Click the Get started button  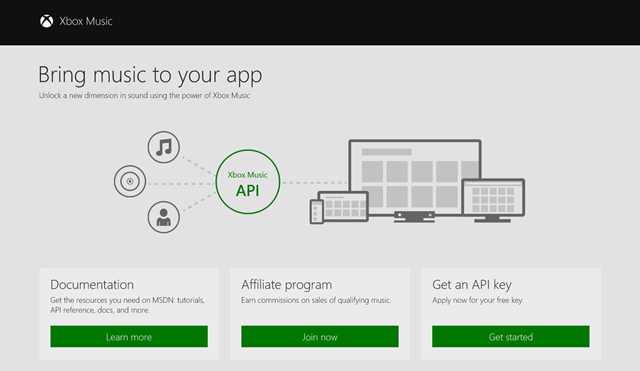511,337
